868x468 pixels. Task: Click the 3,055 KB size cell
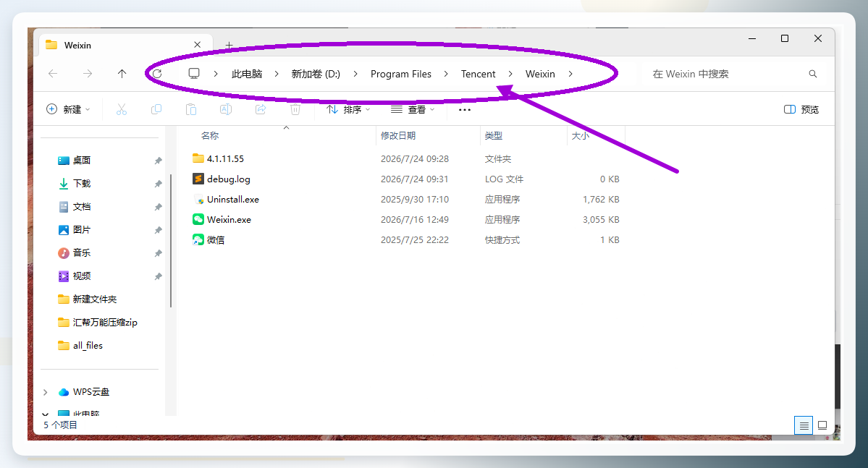point(601,220)
